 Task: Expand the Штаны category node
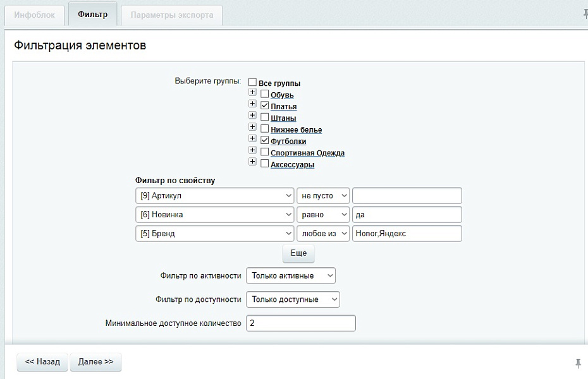pos(252,116)
